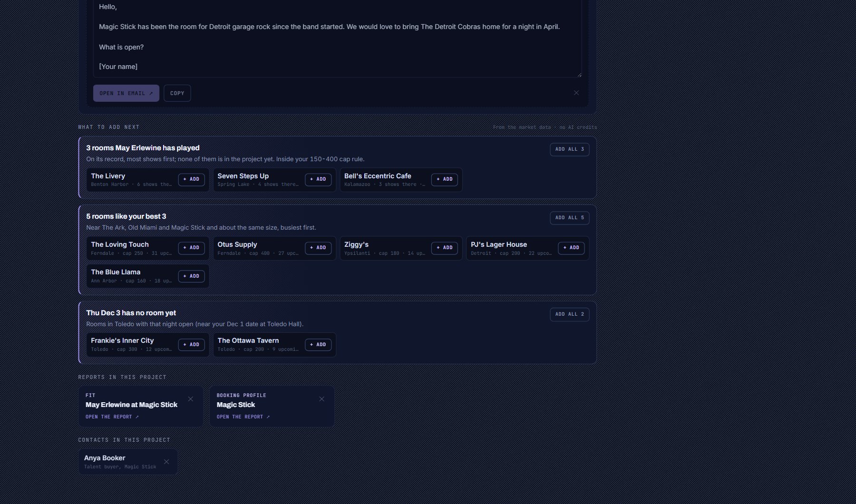Add Seven Steps Up venue

318,179
